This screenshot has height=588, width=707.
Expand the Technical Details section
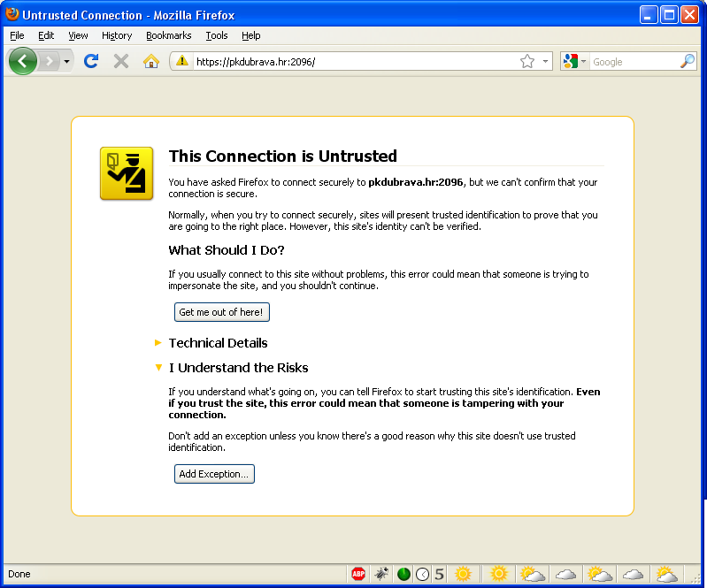click(x=218, y=343)
